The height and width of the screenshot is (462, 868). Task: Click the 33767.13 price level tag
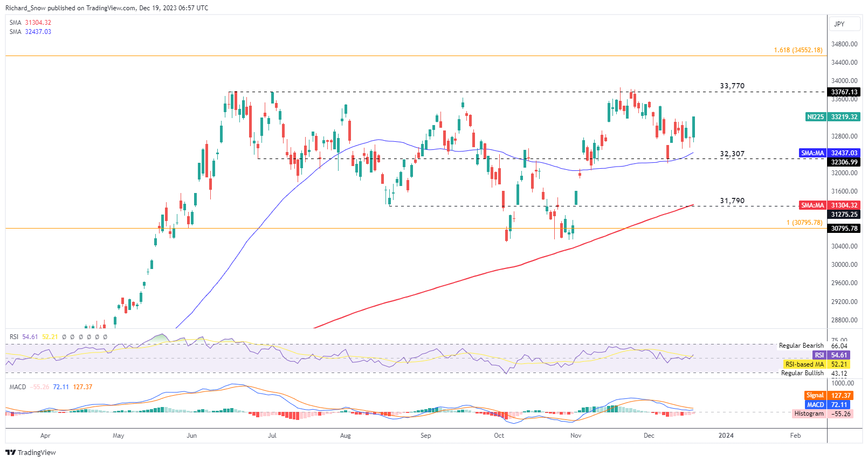(x=844, y=92)
